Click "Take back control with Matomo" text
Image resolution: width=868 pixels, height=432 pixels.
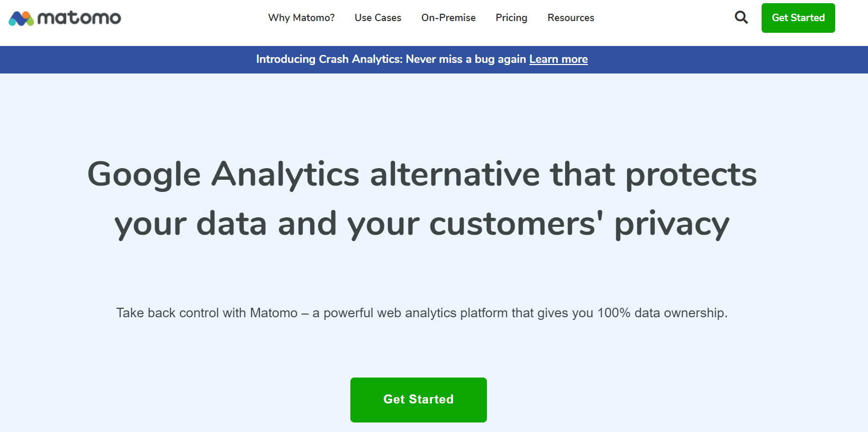tap(207, 313)
